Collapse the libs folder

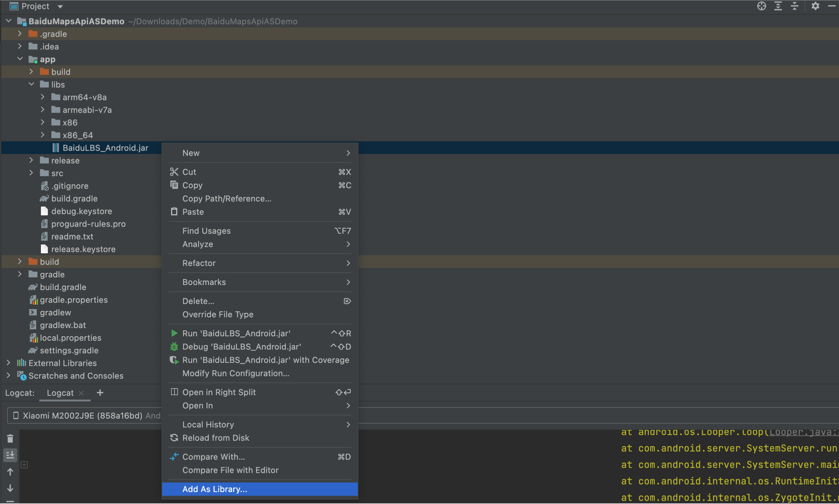pos(31,84)
